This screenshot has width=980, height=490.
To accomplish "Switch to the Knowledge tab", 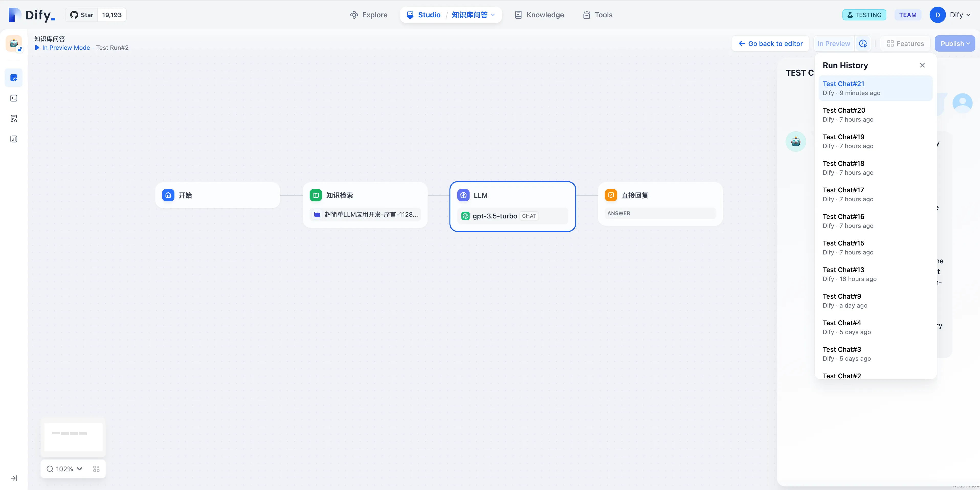I will 539,15.
